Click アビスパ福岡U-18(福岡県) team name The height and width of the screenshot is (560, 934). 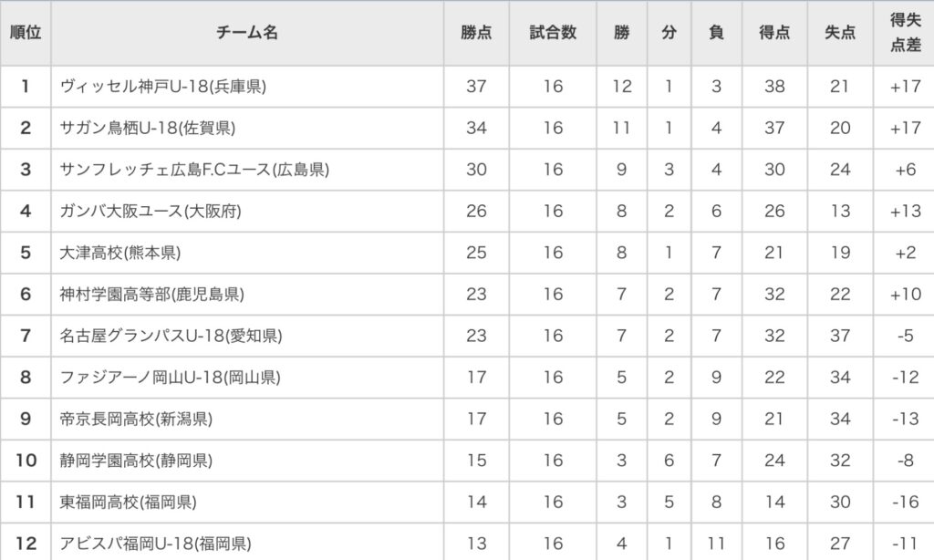coord(155,544)
